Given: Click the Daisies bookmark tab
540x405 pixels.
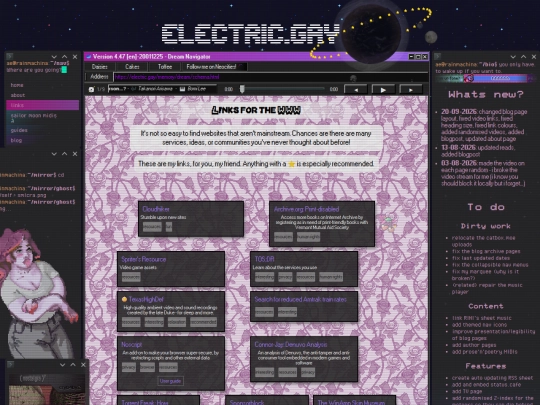Looking at the screenshot, I should click(100, 67).
